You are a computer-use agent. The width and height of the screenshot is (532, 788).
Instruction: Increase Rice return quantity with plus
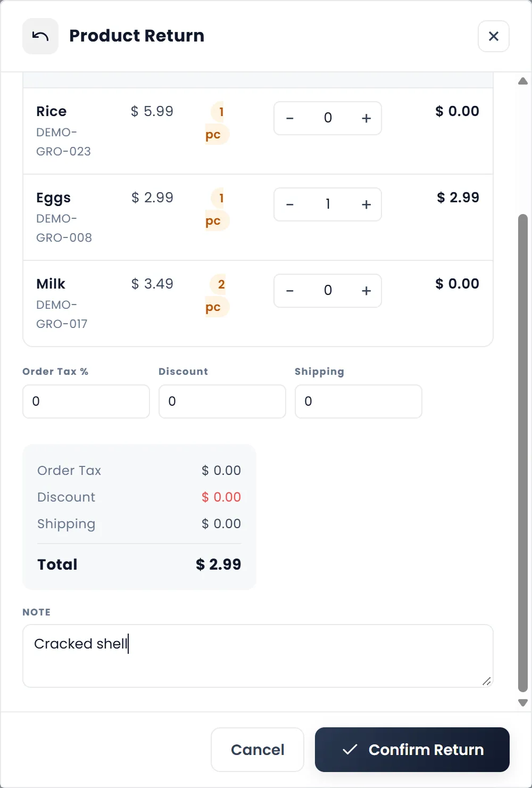point(366,118)
